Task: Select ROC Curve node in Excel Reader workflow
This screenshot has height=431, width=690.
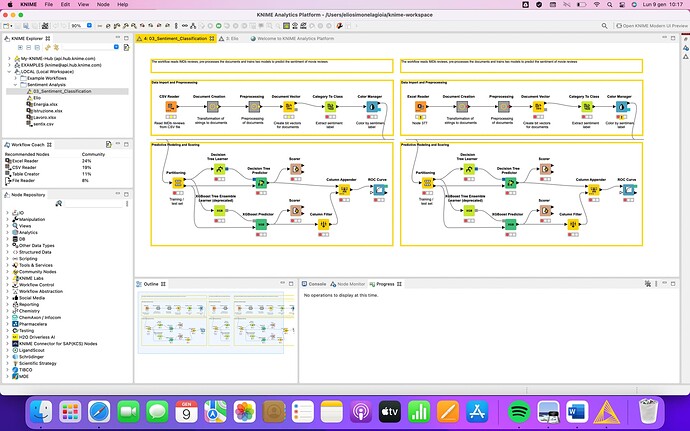Action: tap(629, 190)
